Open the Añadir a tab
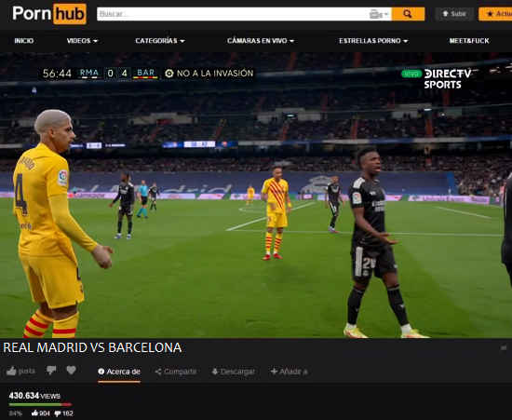Image resolution: width=512 pixels, height=420 pixels. (289, 372)
